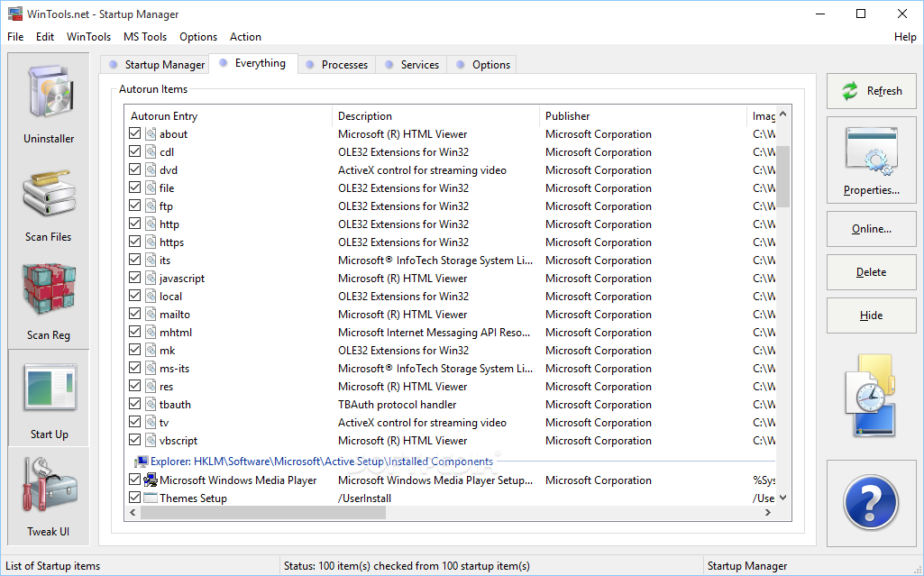The height and width of the screenshot is (576, 924).
Task: Click the Microsoft Windows Media Player entry icon
Action: click(x=151, y=480)
